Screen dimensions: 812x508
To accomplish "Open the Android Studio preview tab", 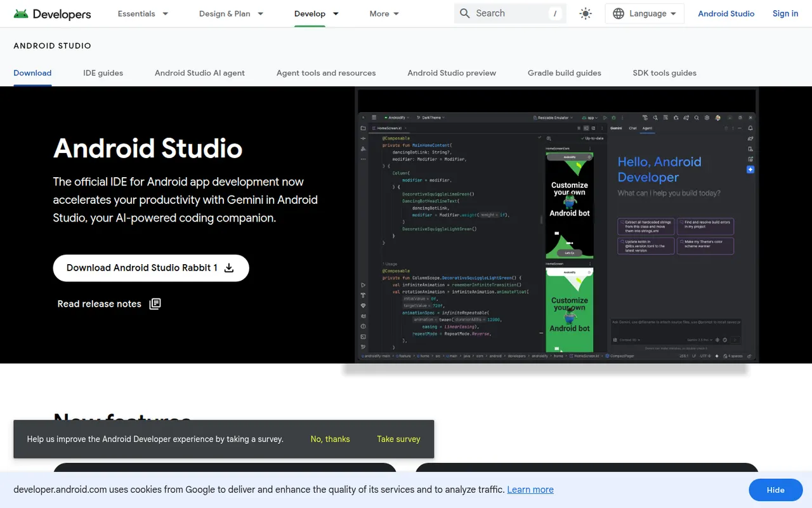I will 452,73.
